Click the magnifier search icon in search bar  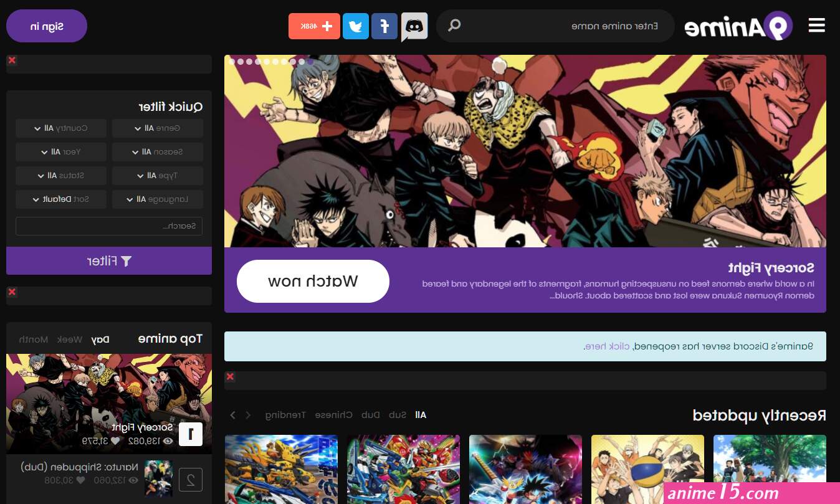click(x=455, y=26)
